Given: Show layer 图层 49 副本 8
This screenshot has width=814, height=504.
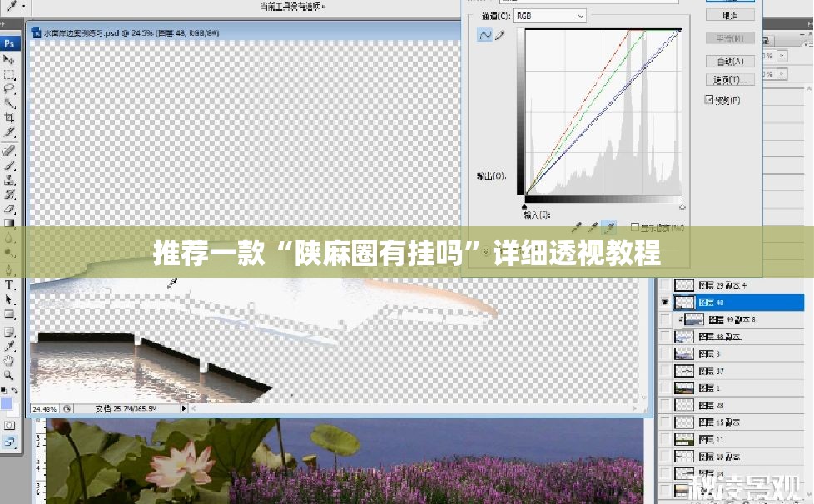Looking at the screenshot, I should pyautogui.click(x=664, y=319).
